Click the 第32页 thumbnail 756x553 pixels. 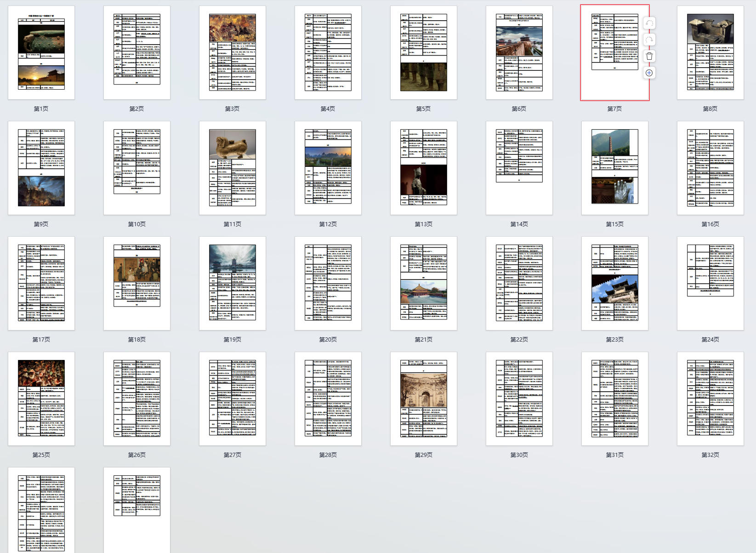coord(710,399)
